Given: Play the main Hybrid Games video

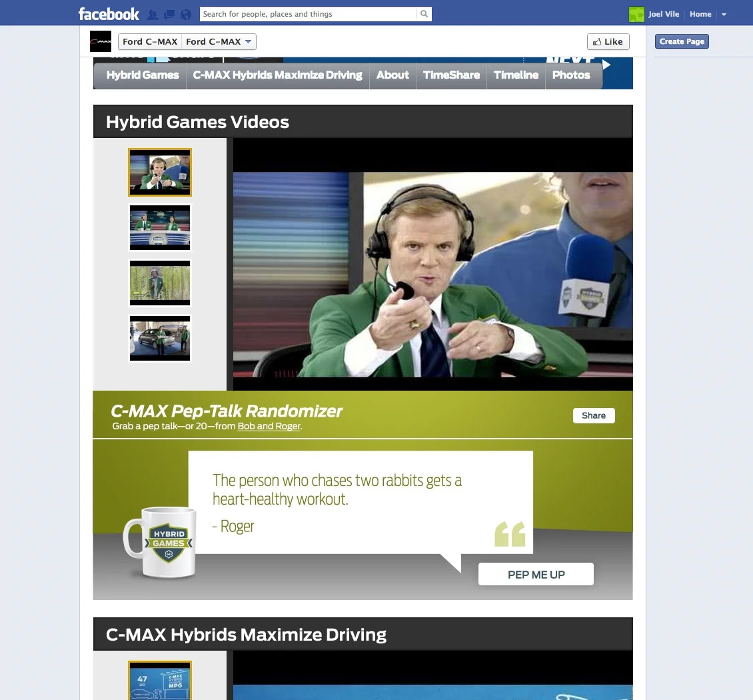Looking at the screenshot, I should coord(432,264).
